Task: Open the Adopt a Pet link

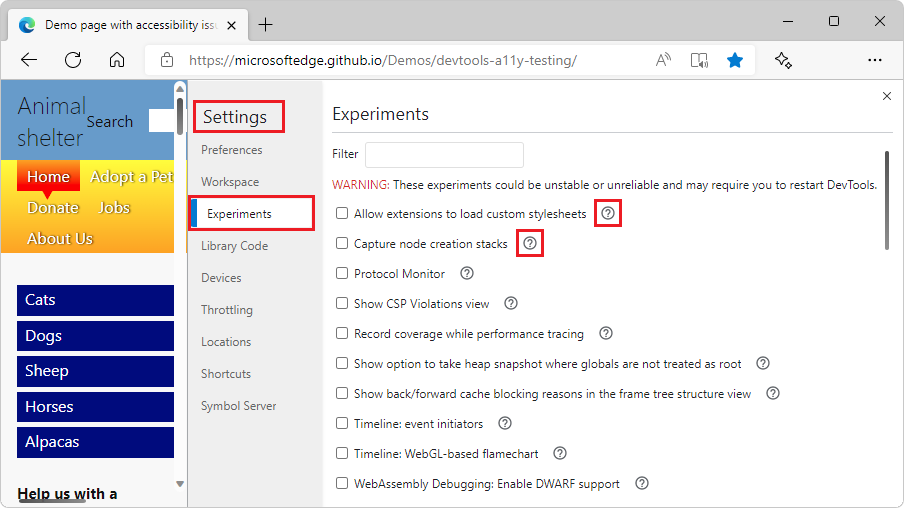Action: (131, 176)
